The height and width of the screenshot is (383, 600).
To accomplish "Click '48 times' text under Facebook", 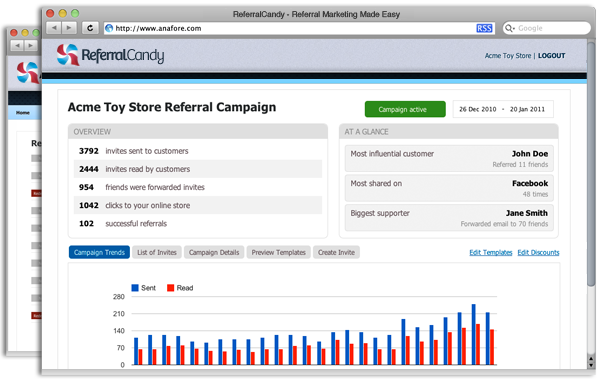I will (535, 194).
